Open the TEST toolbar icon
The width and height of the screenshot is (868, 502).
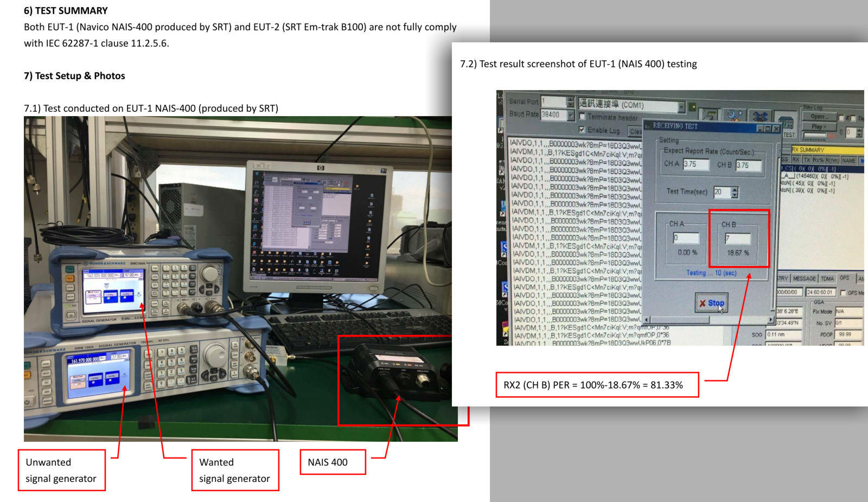(x=789, y=125)
